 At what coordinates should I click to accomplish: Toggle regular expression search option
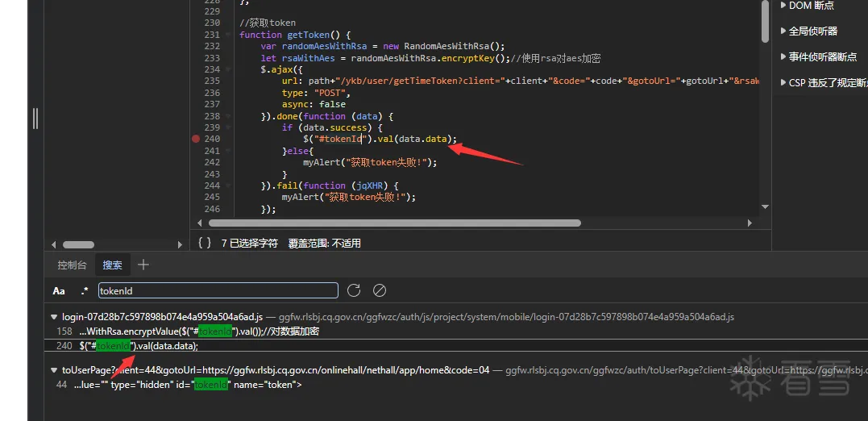85,290
